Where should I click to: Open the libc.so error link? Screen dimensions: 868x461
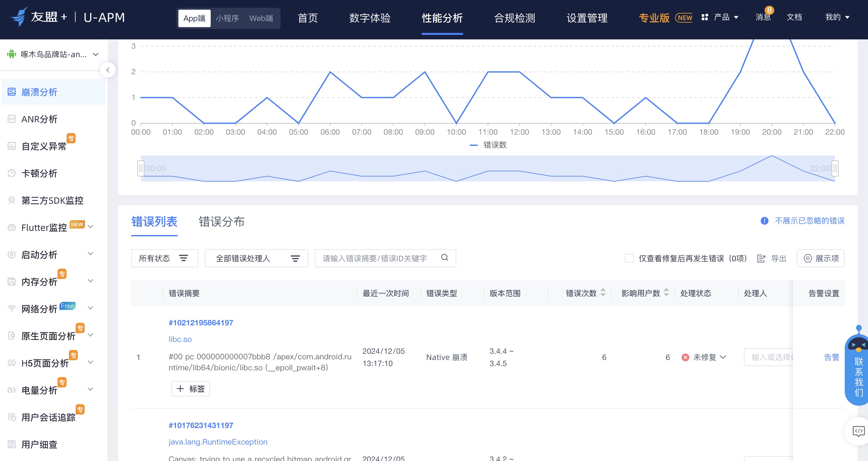180,339
